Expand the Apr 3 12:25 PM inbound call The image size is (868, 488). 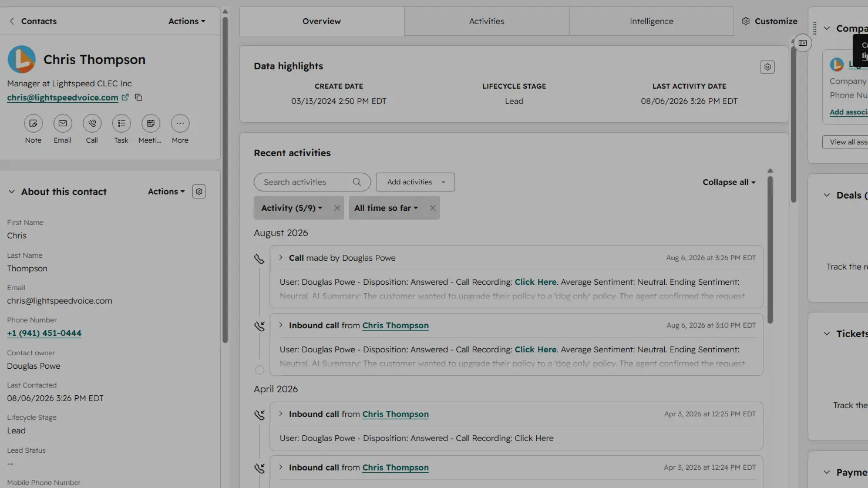[x=281, y=414]
